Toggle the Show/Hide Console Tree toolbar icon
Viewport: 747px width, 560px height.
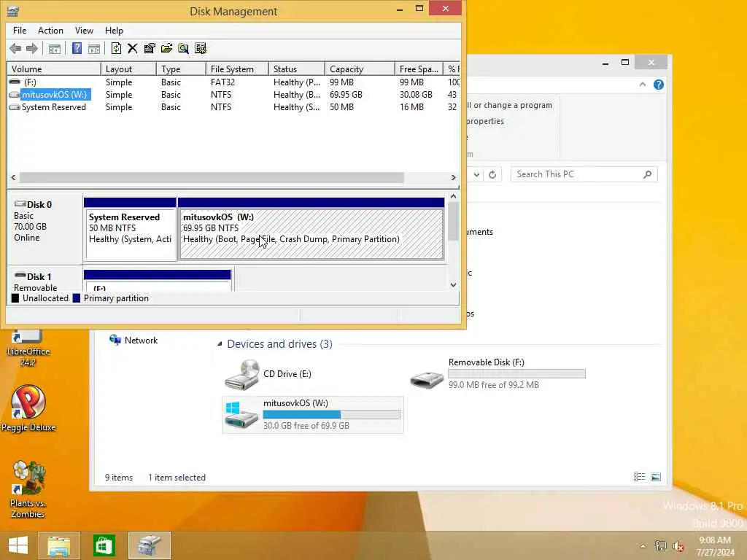pyautogui.click(x=54, y=49)
